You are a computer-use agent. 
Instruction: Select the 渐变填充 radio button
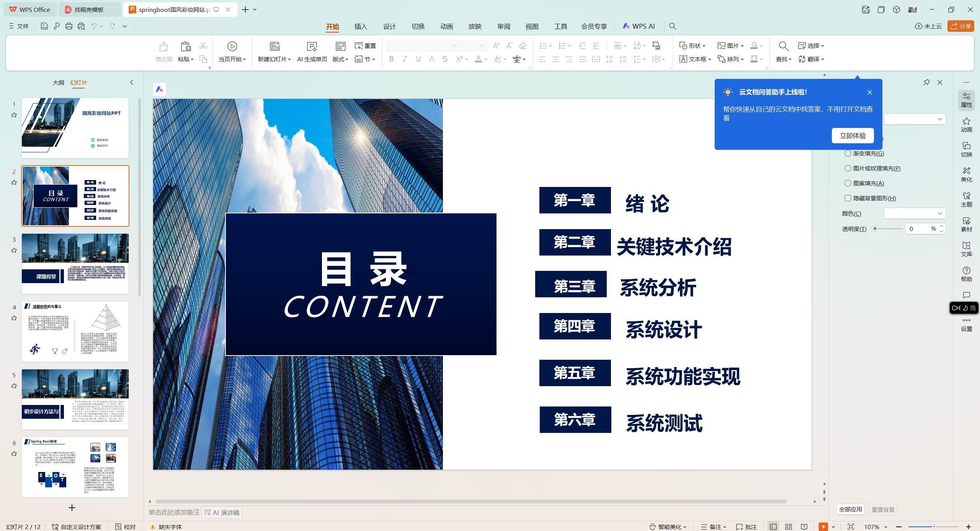848,153
